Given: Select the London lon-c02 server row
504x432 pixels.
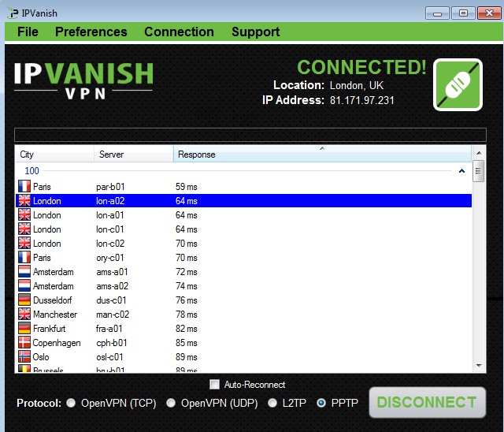Looking at the screenshot, I should pos(243,243).
